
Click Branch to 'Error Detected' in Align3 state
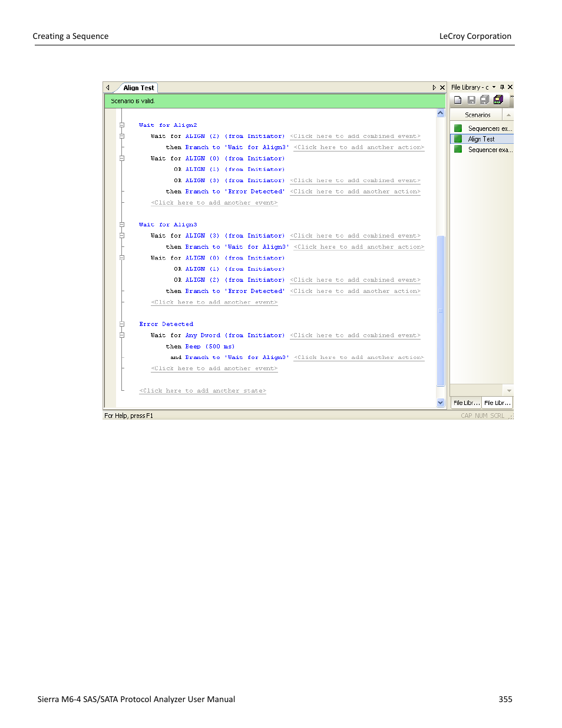click(x=235, y=291)
